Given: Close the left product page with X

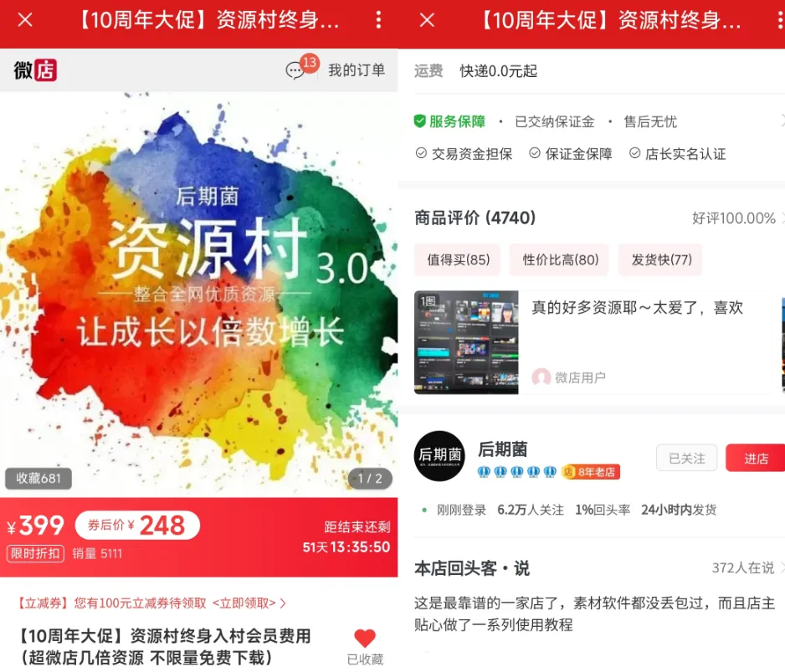Looking at the screenshot, I should coord(25,20).
